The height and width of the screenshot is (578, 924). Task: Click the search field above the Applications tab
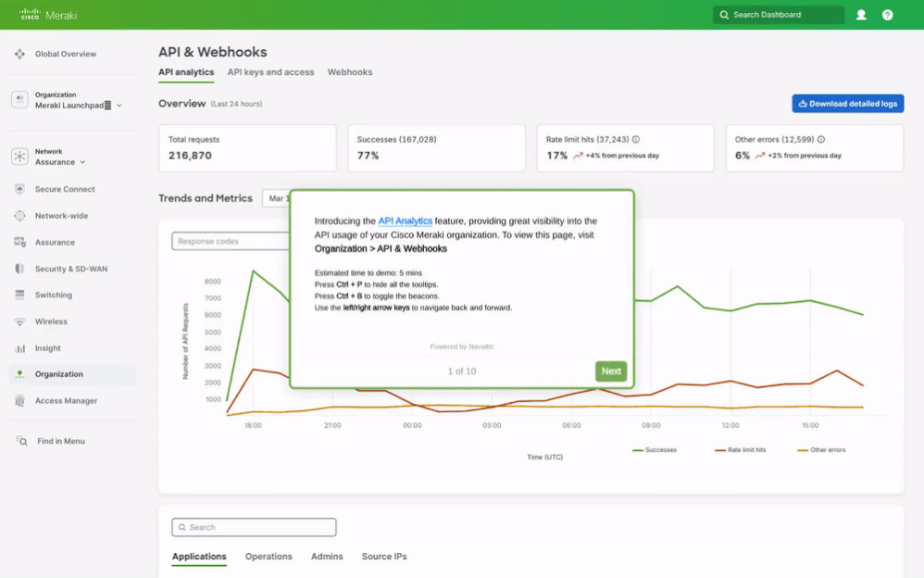(x=254, y=526)
